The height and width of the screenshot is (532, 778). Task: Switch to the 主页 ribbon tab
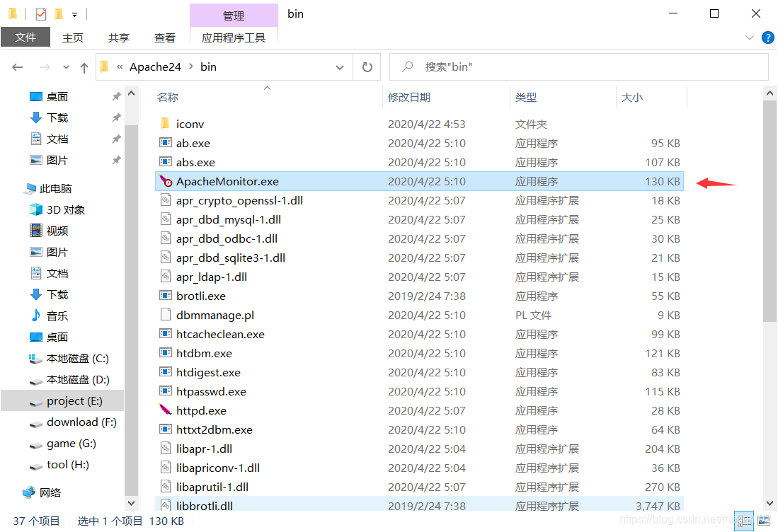[73, 37]
